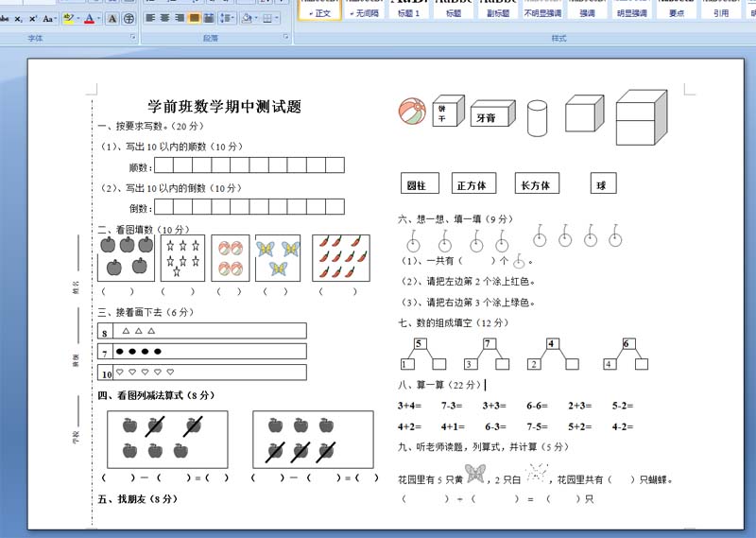Click the distributed alignment icon
This screenshot has width=756, height=538.
(209, 18)
